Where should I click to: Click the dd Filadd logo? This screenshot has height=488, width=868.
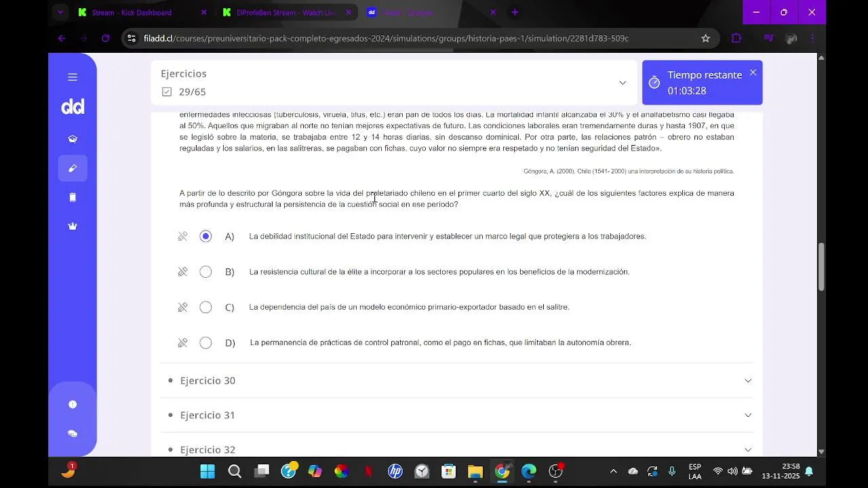[x=73, y=107]
